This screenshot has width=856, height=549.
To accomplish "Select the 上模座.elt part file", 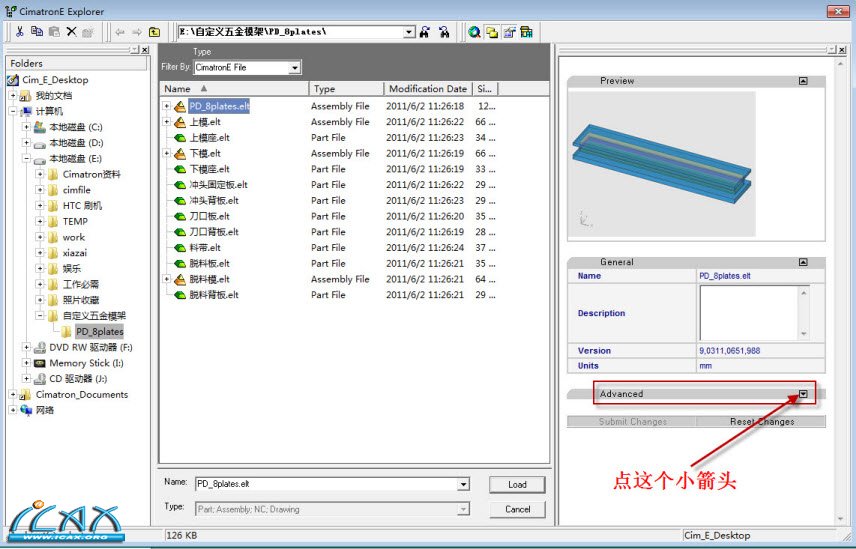I will coord(210,137).
